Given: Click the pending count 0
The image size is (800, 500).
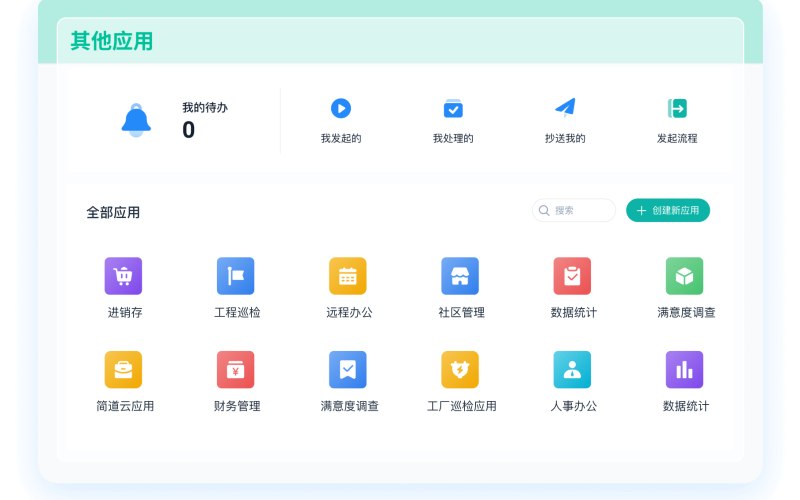Looking at the screenshot, I should (189, 130).
